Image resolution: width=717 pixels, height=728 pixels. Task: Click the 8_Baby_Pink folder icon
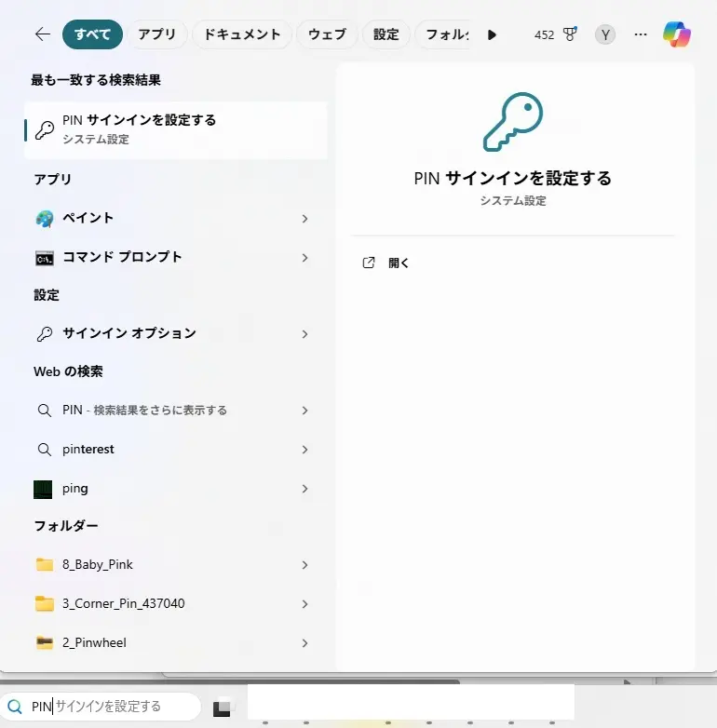pyautogui.click(x=45, y=564)
